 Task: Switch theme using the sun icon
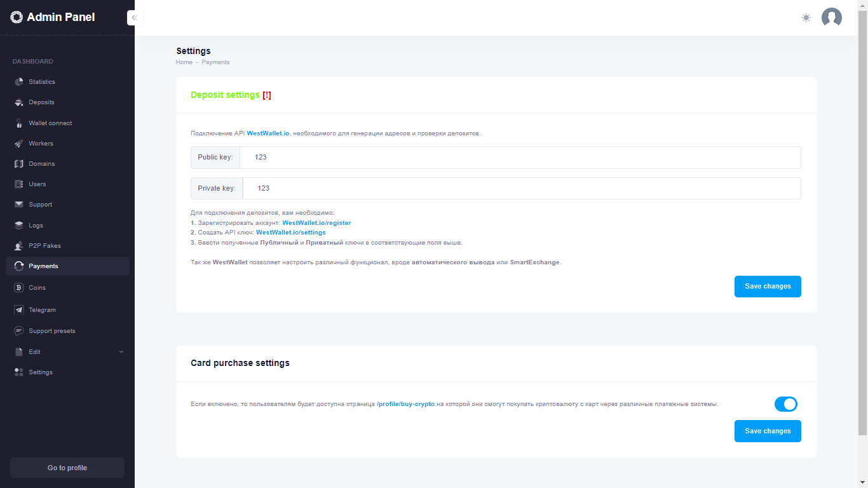pos(806,18)
